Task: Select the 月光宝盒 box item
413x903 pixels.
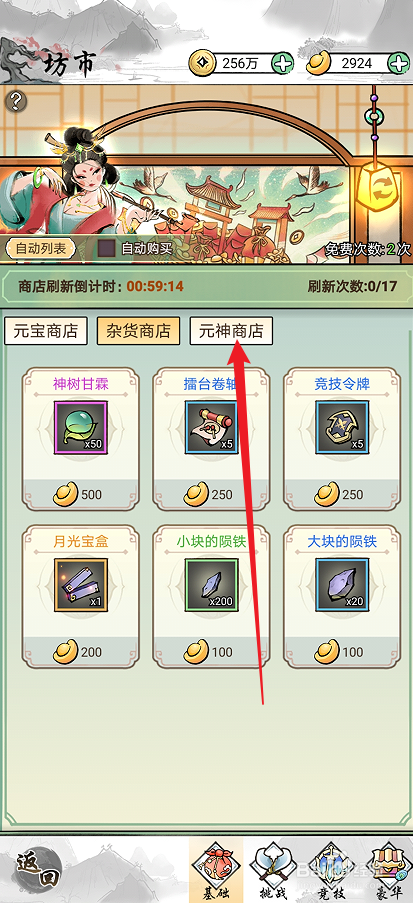Action: pyautogui.click(x=81, y=585)
